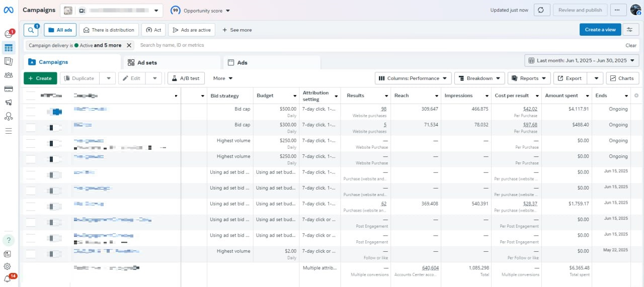
Task: Open the search and filter magnifier icon
Action: pos(31,30)
